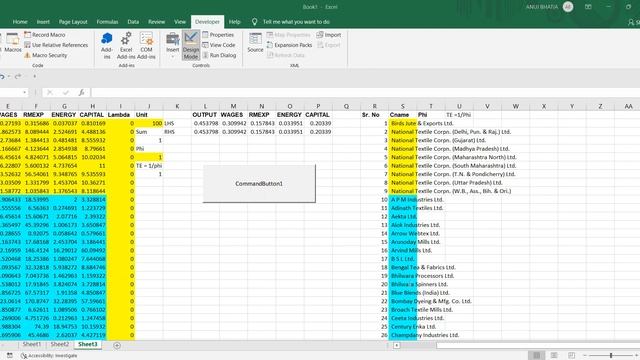Screen dimensions: 640x360
Task: Click View Code
Action: point(218,45)
